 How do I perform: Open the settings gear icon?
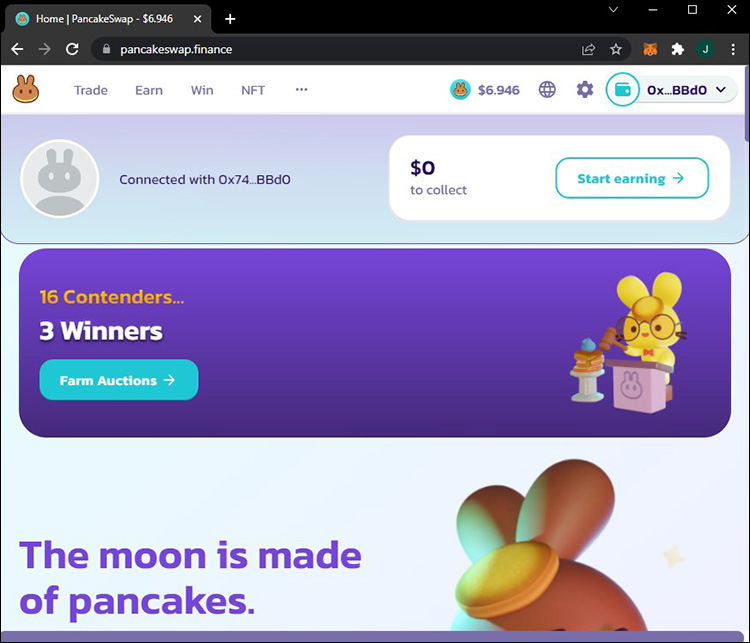585,89
